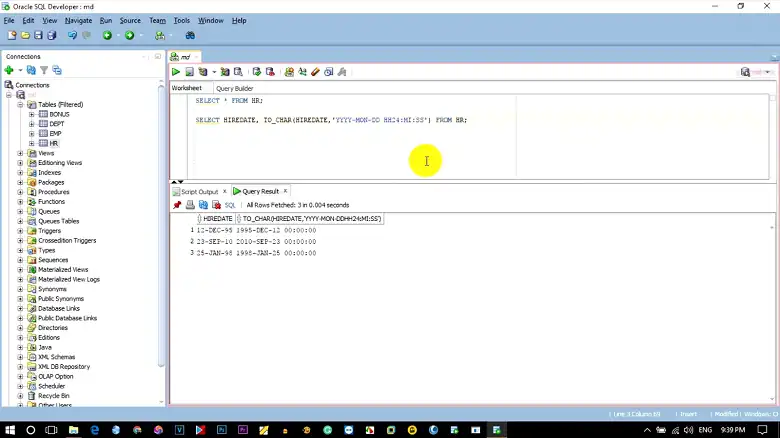Run statement with the green play icon
Viewport: 780px width, 438px height.
pos(176,72)
